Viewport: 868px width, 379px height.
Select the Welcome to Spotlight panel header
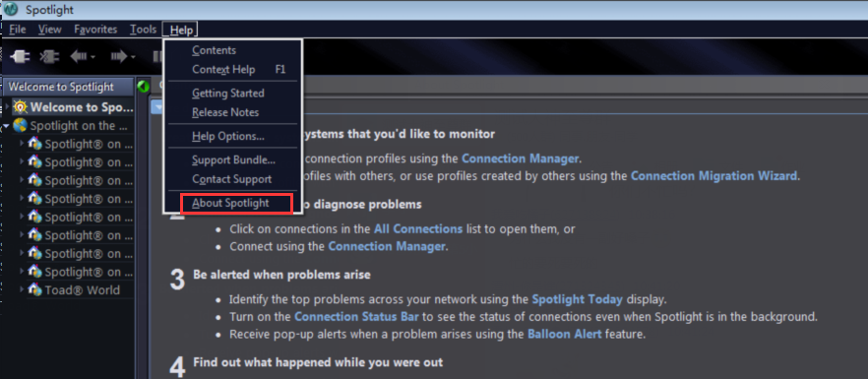pyautogui.click(x=68, y=87)
